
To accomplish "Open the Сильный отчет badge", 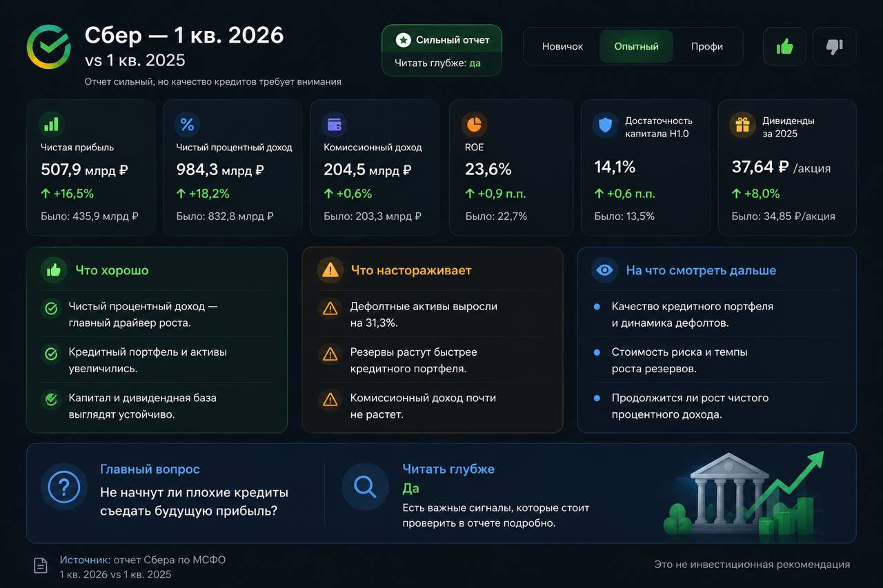I will (x=441, y=50).
